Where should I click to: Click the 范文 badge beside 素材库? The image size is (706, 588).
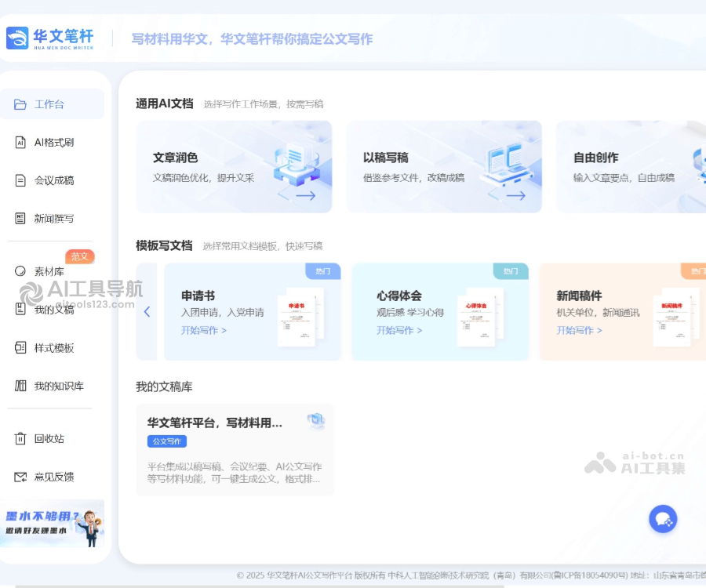pos(80,256)
